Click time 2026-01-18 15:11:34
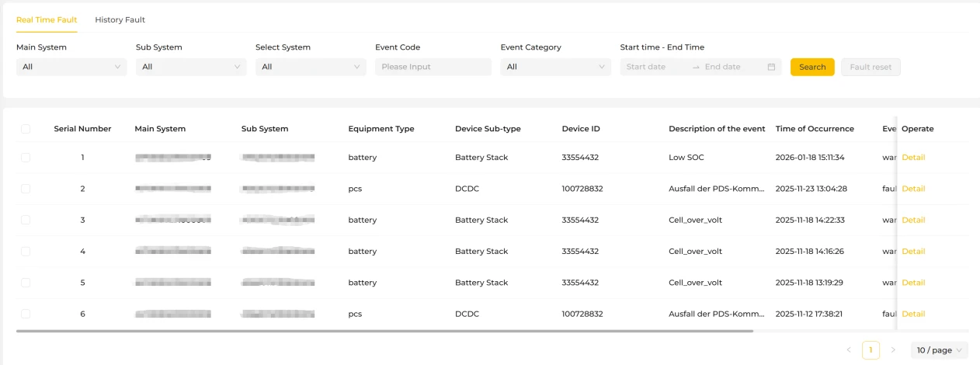Screen dimensions: 980x365 [x=810, y=158]
